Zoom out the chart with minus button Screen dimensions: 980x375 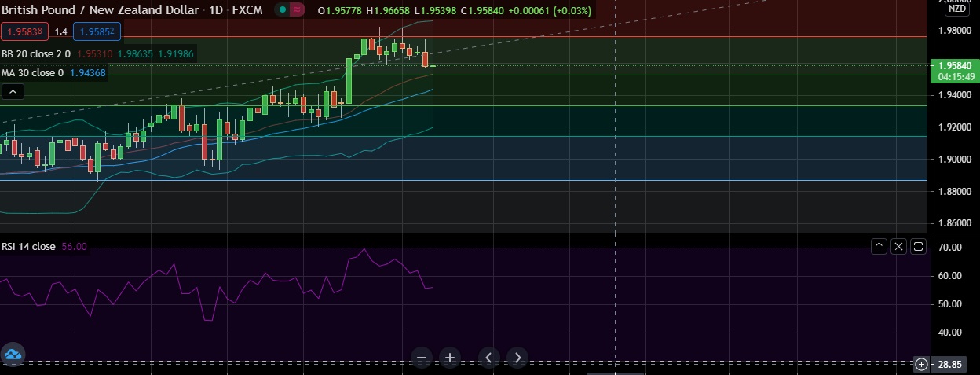coord(422,358)
